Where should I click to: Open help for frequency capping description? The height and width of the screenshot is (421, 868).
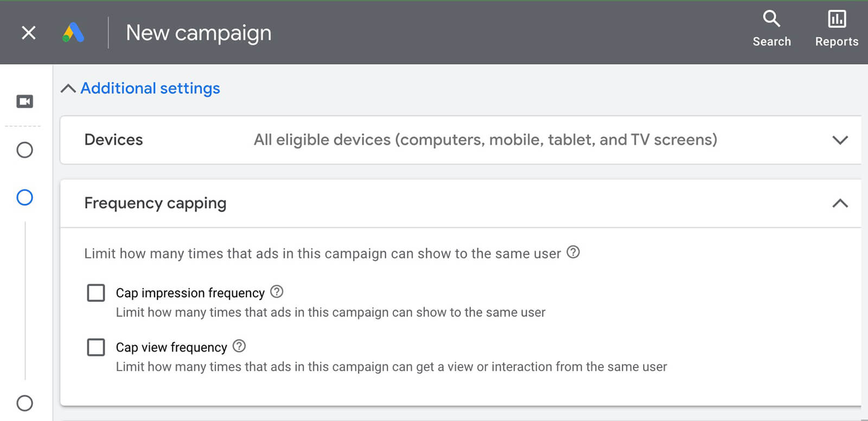point(573,252)
